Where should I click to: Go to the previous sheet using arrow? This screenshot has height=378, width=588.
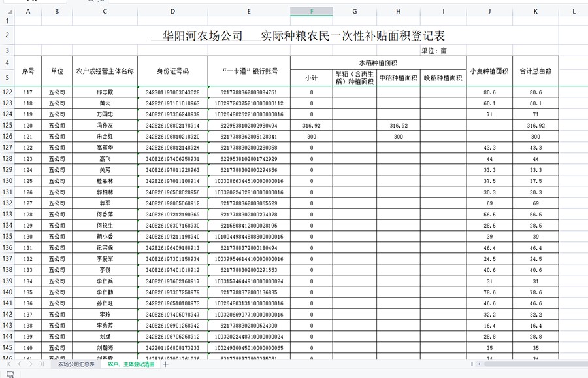coord(20,364)
